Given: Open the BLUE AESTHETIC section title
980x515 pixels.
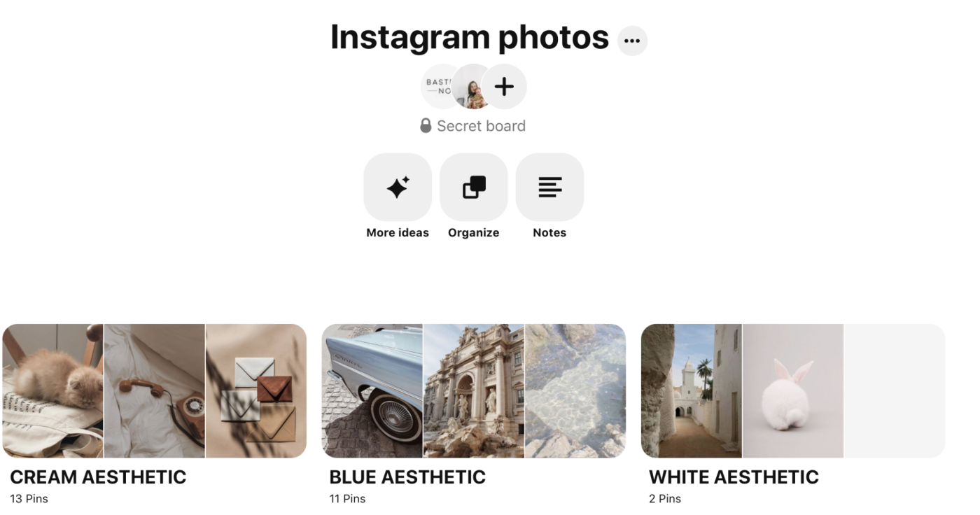Looking at the screenshot, I should (x=407, y=477).
